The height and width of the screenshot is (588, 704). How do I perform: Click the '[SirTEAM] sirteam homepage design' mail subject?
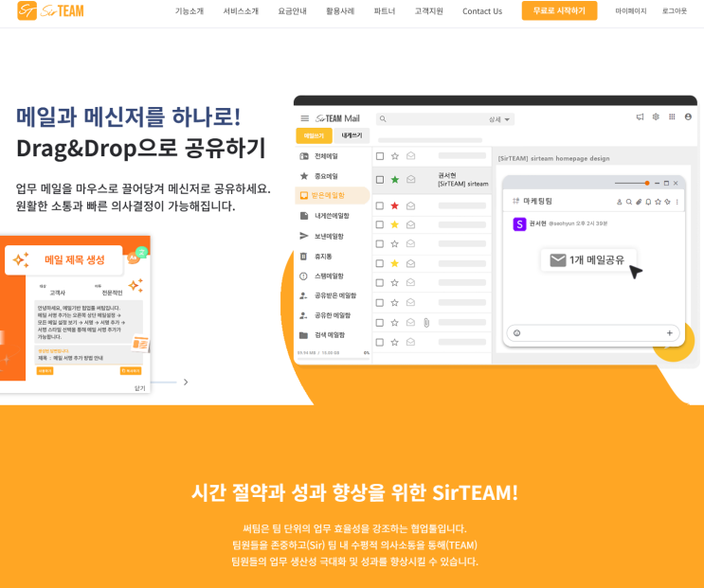[553, 158]
